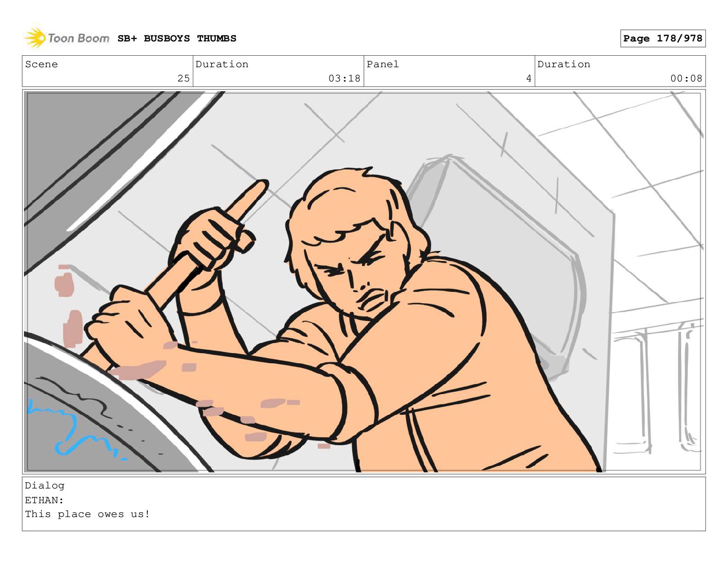The height and width of the screenshot is (564, 728).
Task: Select scene number '25'
Action: click(184, 79)
